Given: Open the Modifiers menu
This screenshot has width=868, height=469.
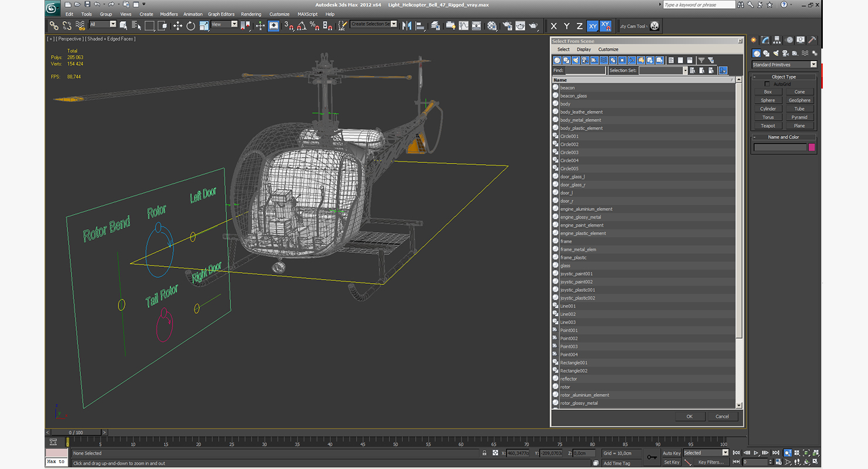Looking at the screenshot, I should click(169, 14).
